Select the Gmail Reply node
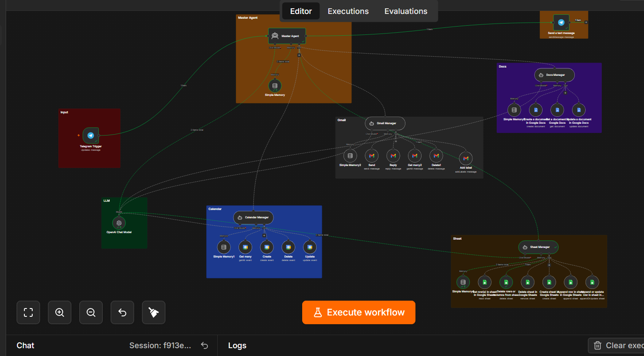644x356 pixels. [x=393, y=156]
